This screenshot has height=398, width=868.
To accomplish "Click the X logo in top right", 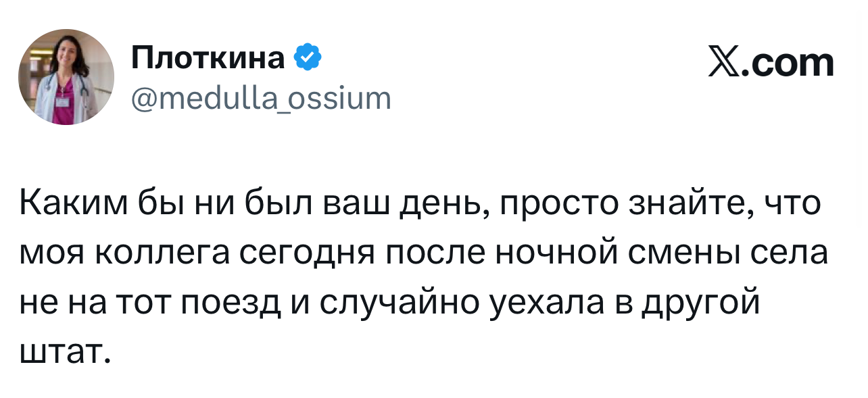I will 725,63.
